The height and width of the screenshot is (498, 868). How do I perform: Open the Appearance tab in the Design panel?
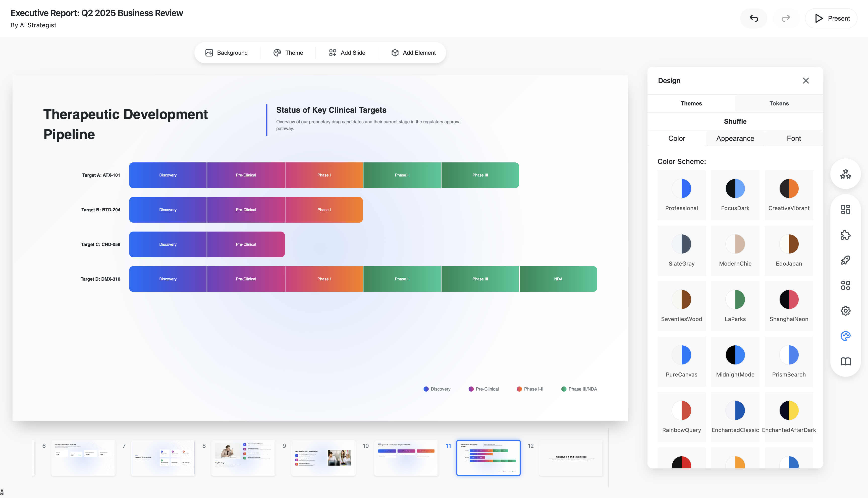pos(735,138)
